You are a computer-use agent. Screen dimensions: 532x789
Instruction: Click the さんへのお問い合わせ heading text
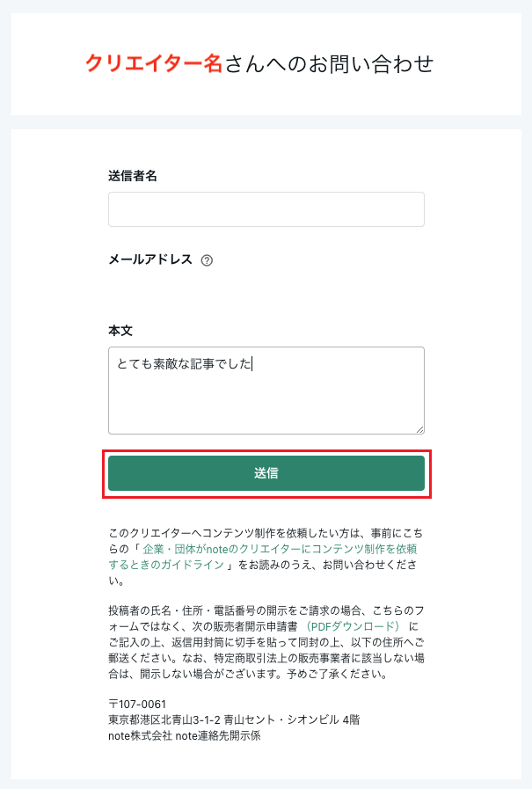329,63
